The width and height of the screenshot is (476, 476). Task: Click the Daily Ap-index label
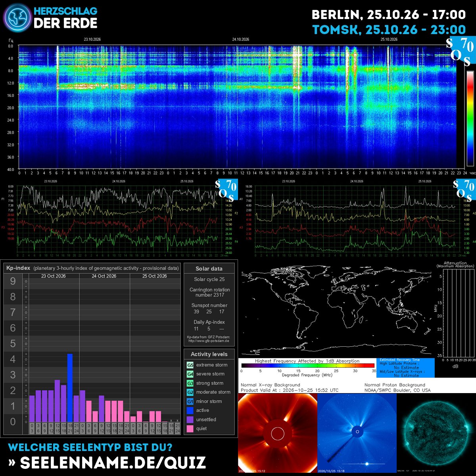pyautogui.click(x=209, y=322)
